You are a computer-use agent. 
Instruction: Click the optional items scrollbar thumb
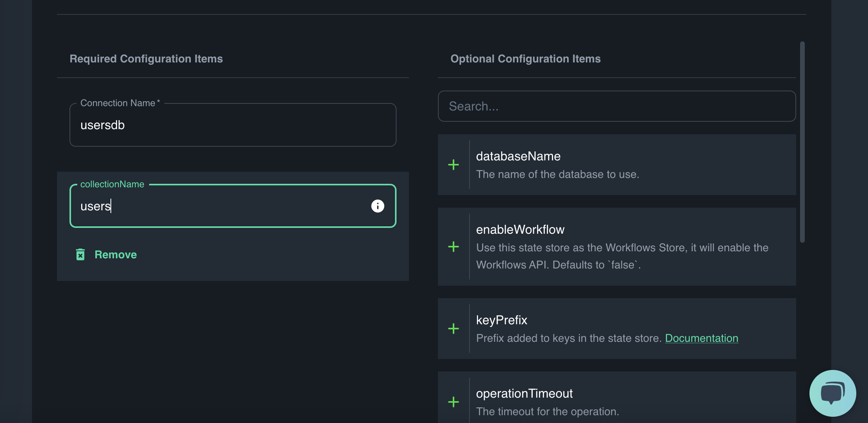[x=802, y=142]
